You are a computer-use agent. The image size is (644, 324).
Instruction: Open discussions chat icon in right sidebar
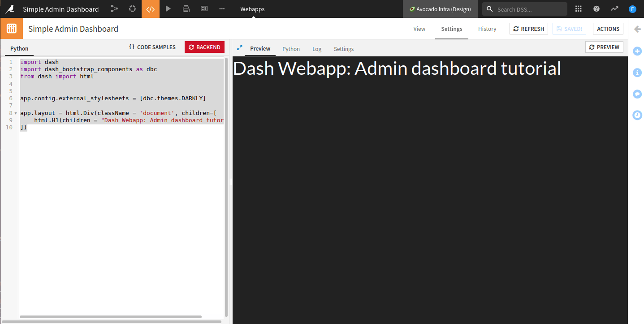(x=637, y=94)
